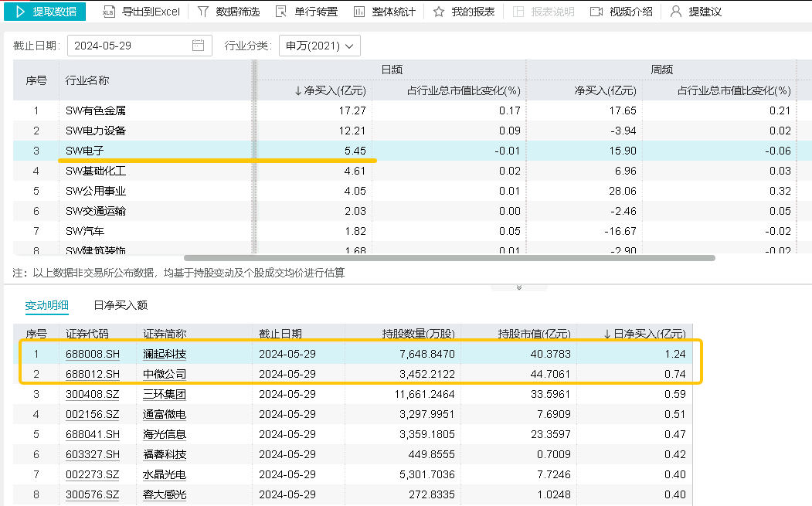Sort by 日频 净买入(亿元) column header
The image size is (812, 506).
(331, 90)
